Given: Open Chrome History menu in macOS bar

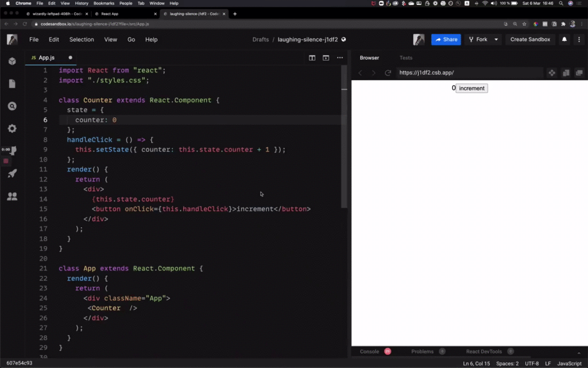Looking at the screenshot, I should coord(82,3).
